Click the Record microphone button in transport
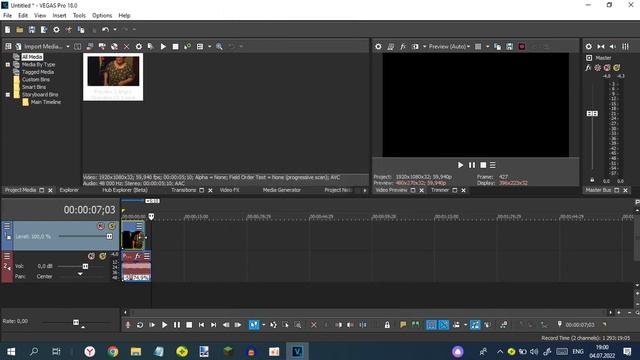Screen dimensions: 640x360 pyautogui.click(x=128, y=325)
